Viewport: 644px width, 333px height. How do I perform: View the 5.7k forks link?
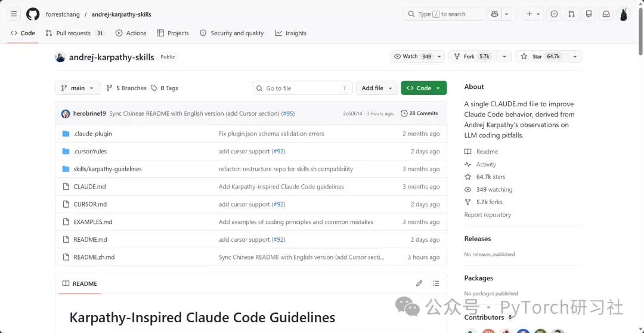(x=484, y=202)
